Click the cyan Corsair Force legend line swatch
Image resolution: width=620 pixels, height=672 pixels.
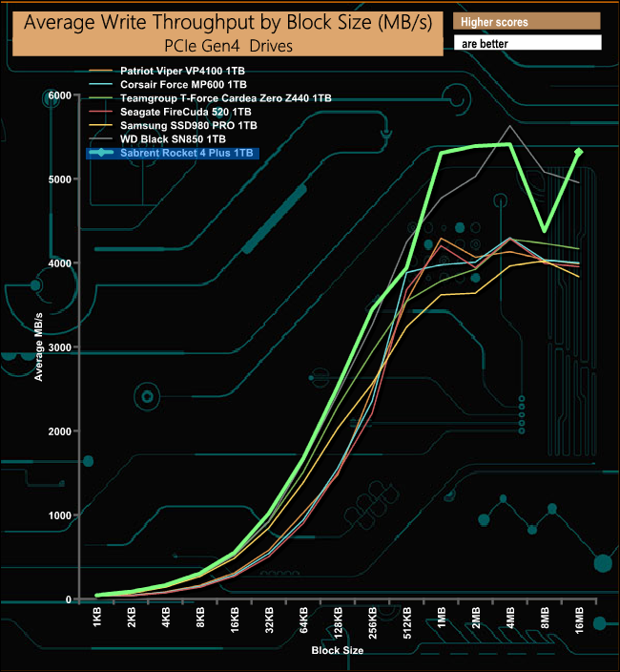pos(101,84)
